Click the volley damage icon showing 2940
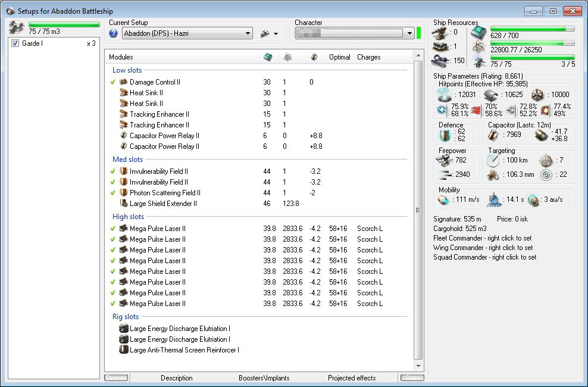Screen dimensions: 588x387 tap(445, 174)
